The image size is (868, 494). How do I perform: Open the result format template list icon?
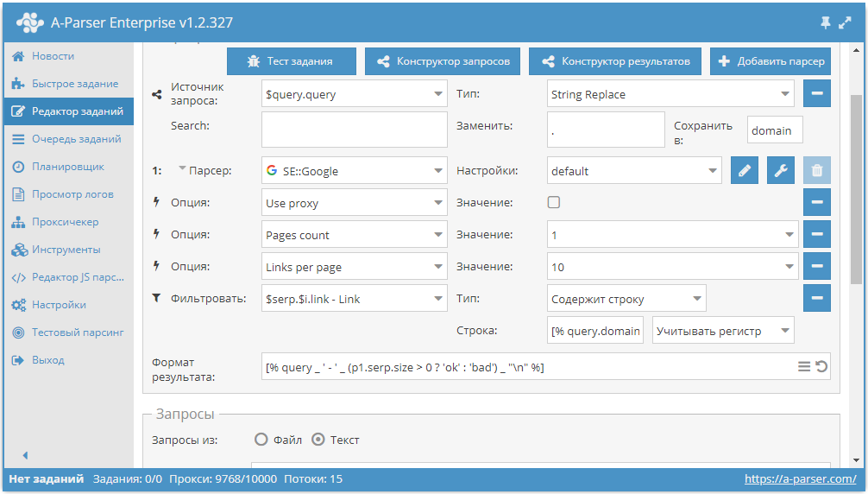804,367
